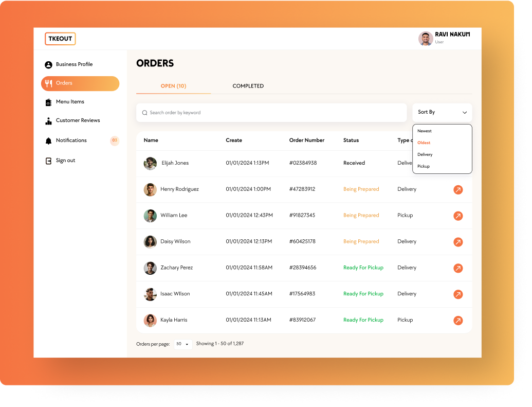Open Menu Items in sidebar
Image resolution: width=532 pixels, height=407 pixels.
(x=70, y=101)
